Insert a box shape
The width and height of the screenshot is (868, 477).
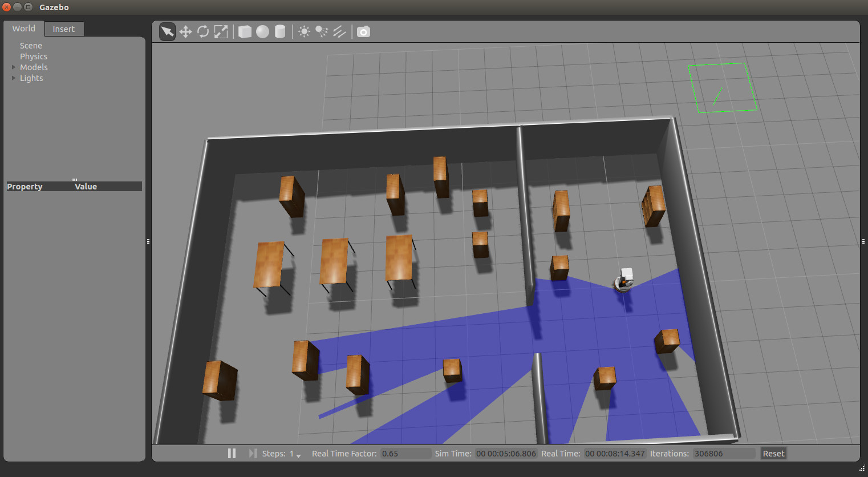click(x=245, y=31)
